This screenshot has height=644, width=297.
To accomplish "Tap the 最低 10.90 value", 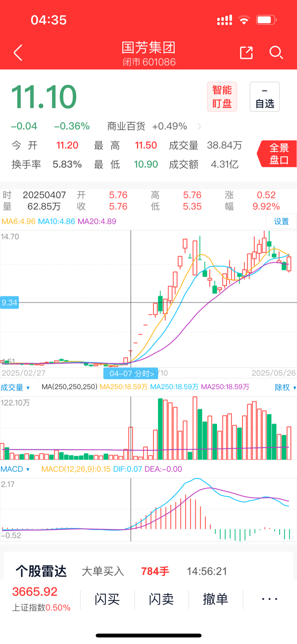I will (x=146, y=164).
